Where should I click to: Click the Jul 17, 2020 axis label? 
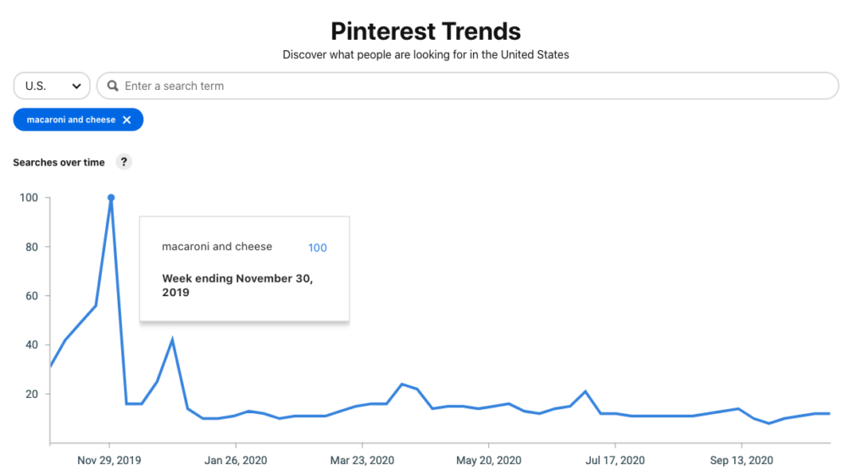point(615,461)
